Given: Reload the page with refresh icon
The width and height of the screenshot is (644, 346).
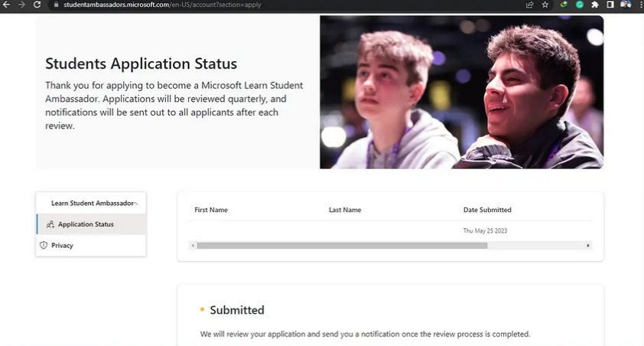Looking at the screenshot, I should (x=37, y=5).
